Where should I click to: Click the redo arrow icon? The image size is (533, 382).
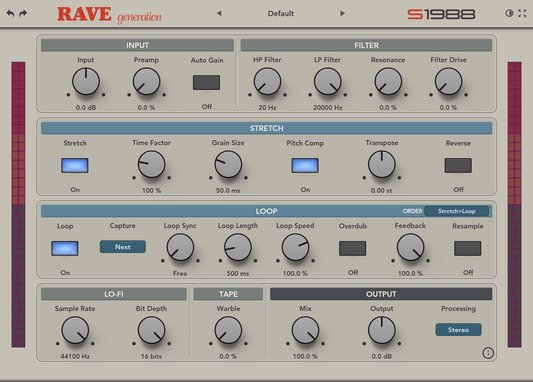(x=23, y=14)
